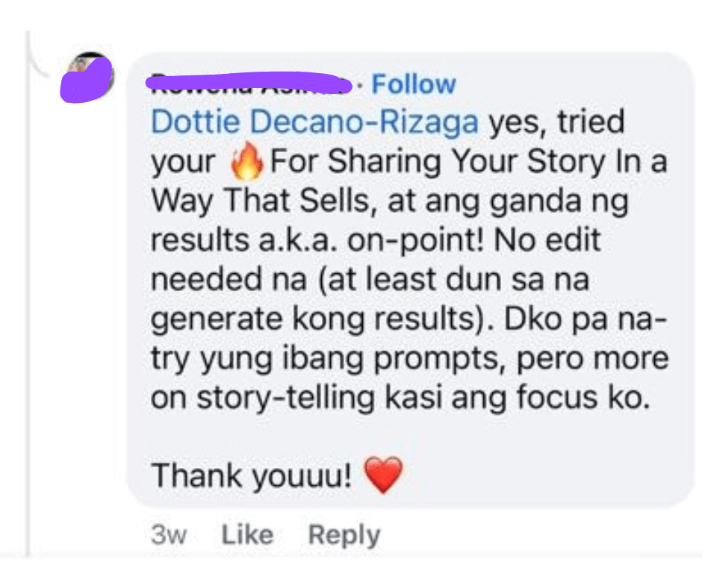Viewport: 702px width, 588px height.
Task: Follow the commenter via the Follow link
Action: click(x=414, y=84)
